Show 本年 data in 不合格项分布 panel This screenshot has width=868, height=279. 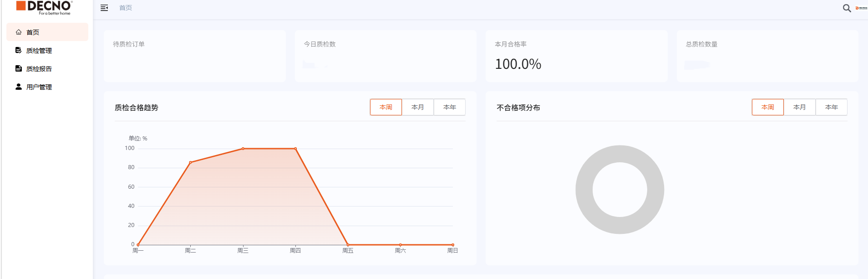coord(831,107)
